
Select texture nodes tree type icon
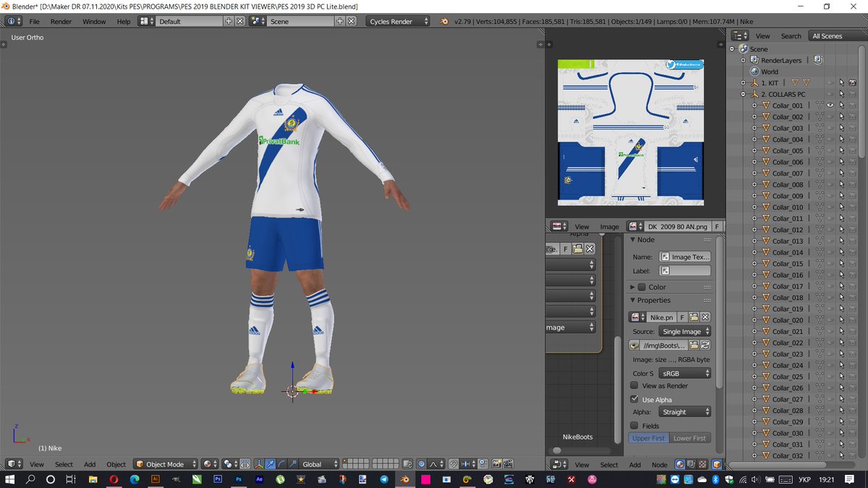coord(704,464)
